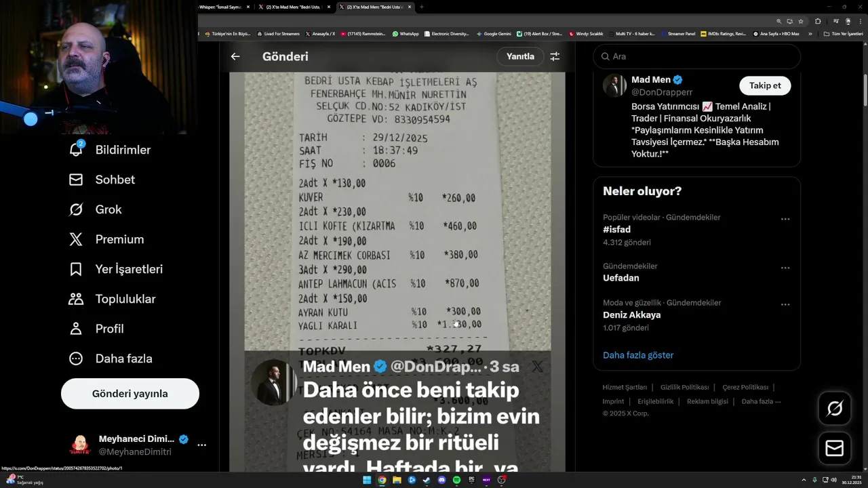The width and height of the screenshot is (868, 488).
Task: Open Profil page
Action: click(76, 329)
